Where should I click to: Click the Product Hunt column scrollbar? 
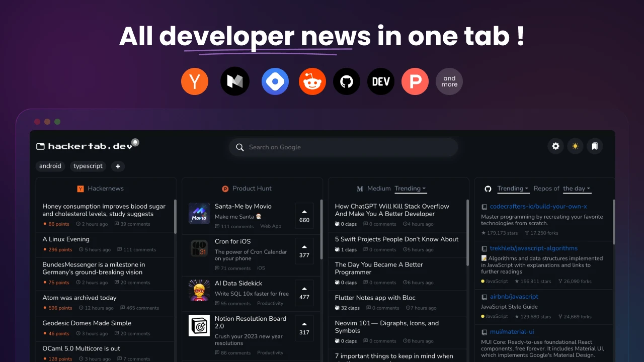tap(321, 229)
